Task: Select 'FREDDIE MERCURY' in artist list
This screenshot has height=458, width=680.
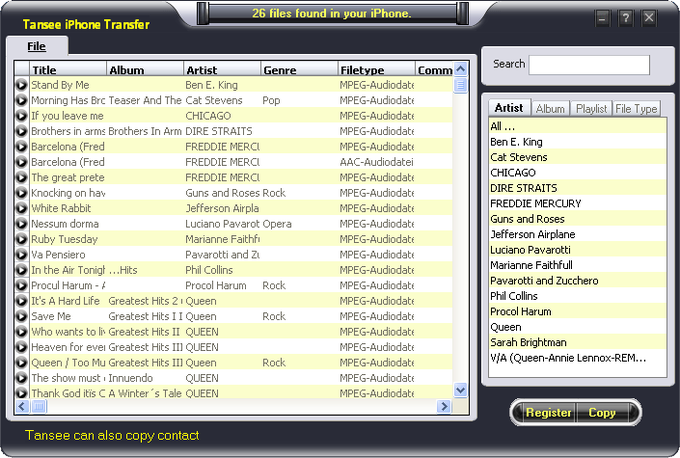Action: [x=577, y=203]
